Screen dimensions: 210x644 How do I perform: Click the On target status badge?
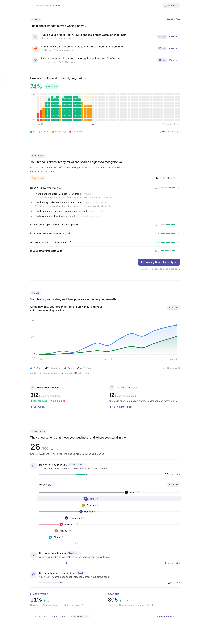tap(52, 86)
